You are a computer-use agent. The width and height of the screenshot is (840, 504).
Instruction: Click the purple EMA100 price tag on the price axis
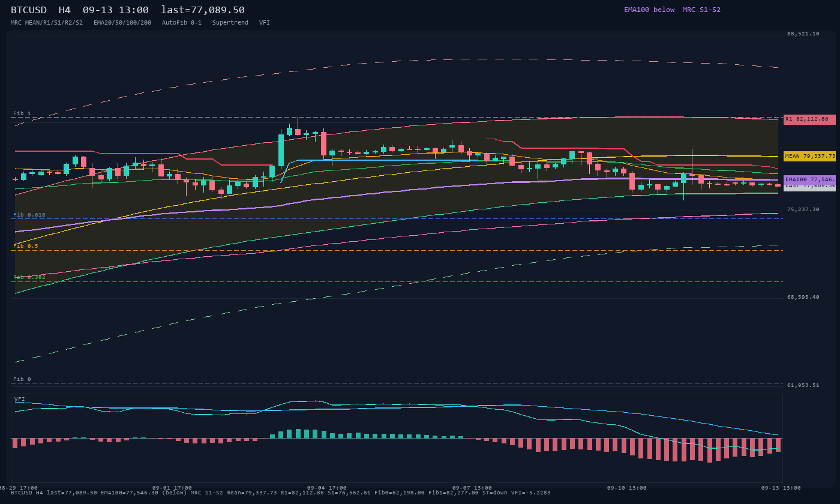[809, 179]
